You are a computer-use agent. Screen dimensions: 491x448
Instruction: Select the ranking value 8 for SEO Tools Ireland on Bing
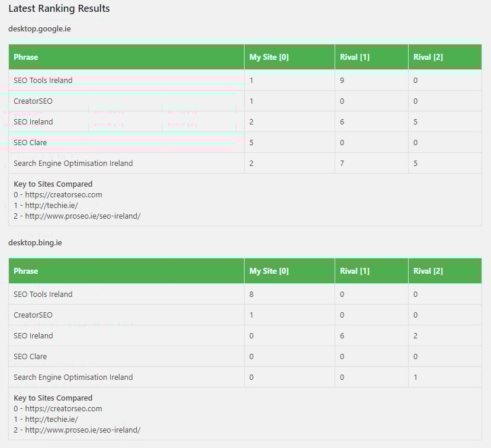pos(251,294)
